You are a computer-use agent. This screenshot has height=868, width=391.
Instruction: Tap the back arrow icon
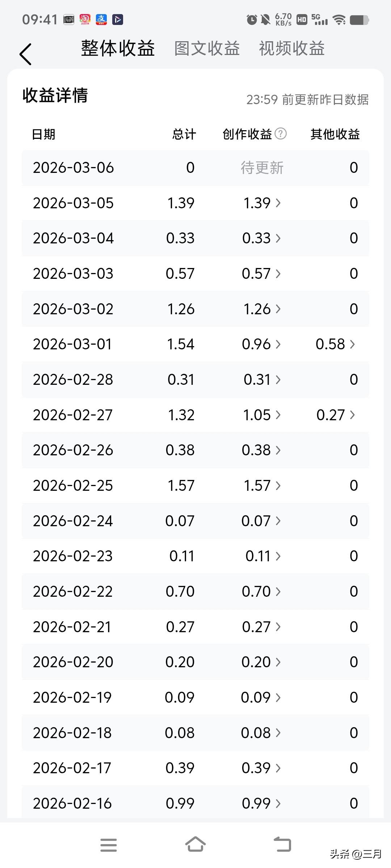(26, 54)
